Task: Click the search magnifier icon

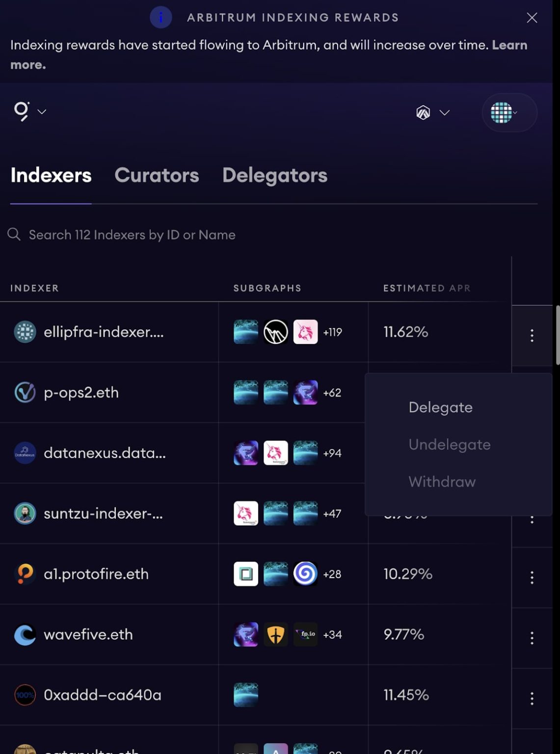Action: [x=13, y=235]
